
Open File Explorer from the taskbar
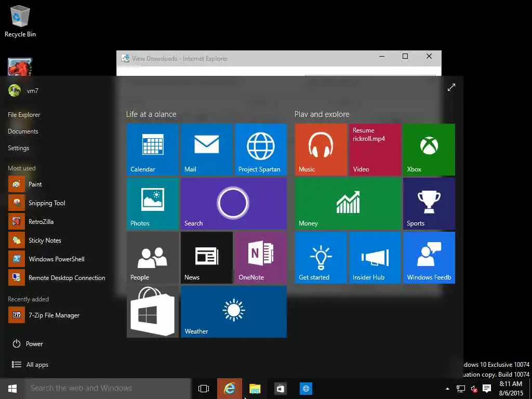[x=255, y=389]
